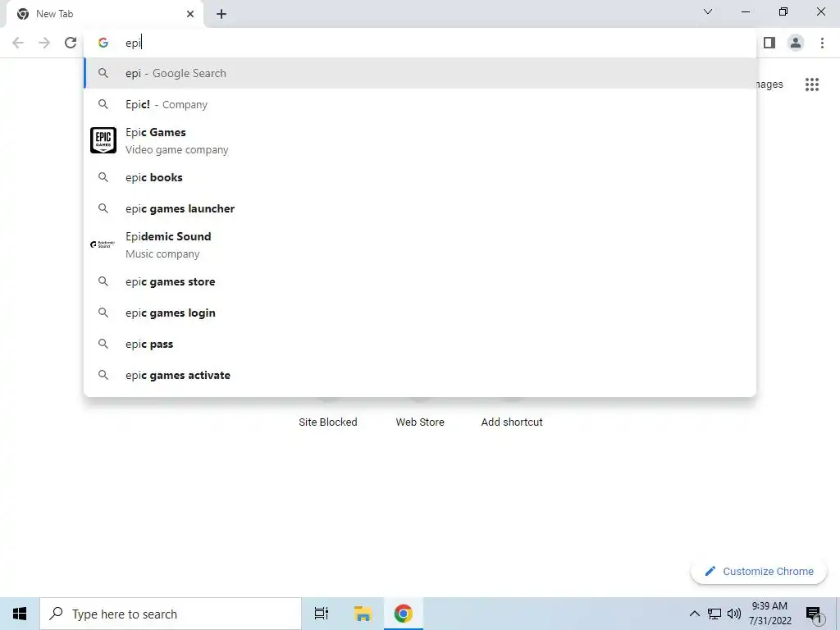Click the search icon beside 'epic pass'
The width and height of the screenshot is (840, 630).
pyautogui.click(x=103, y=344)
